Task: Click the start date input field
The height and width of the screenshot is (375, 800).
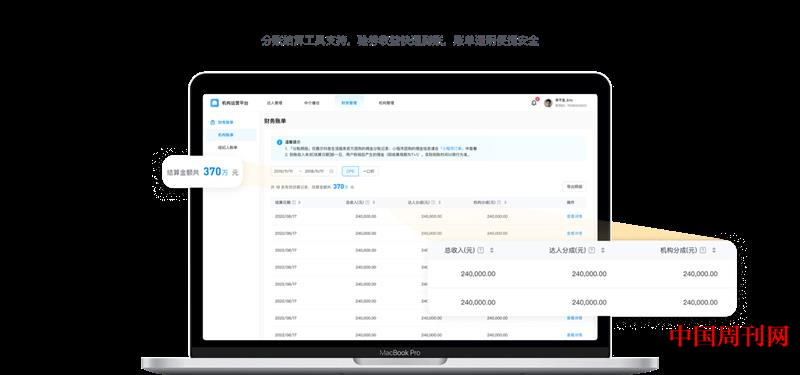Action: 284,171
